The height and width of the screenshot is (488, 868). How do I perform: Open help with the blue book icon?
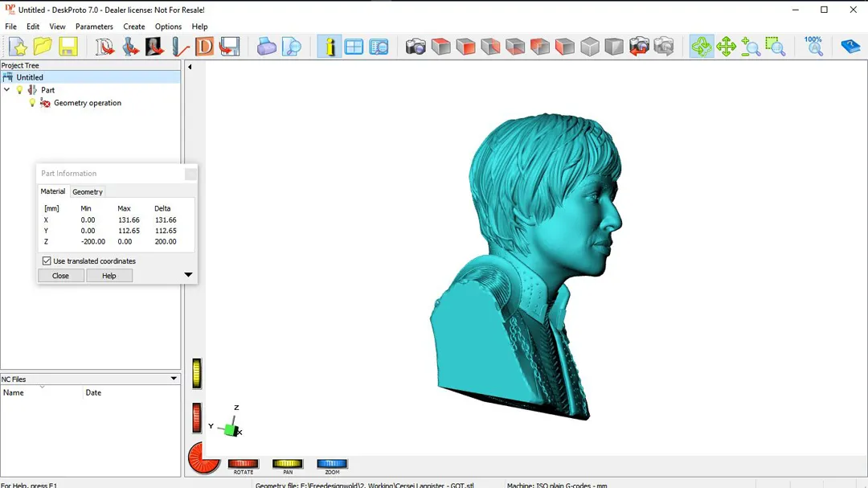[x=850, y=47]
